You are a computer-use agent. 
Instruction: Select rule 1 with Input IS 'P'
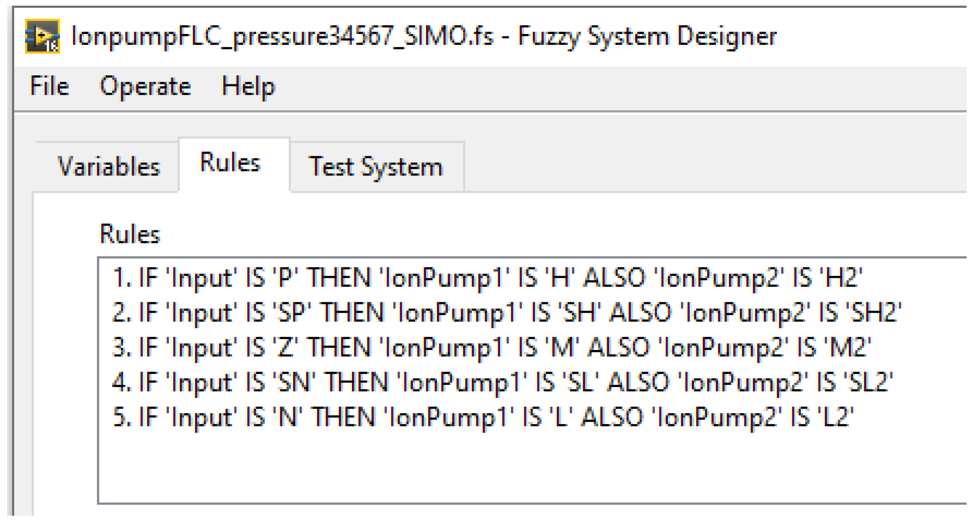(x=486, y=278)
